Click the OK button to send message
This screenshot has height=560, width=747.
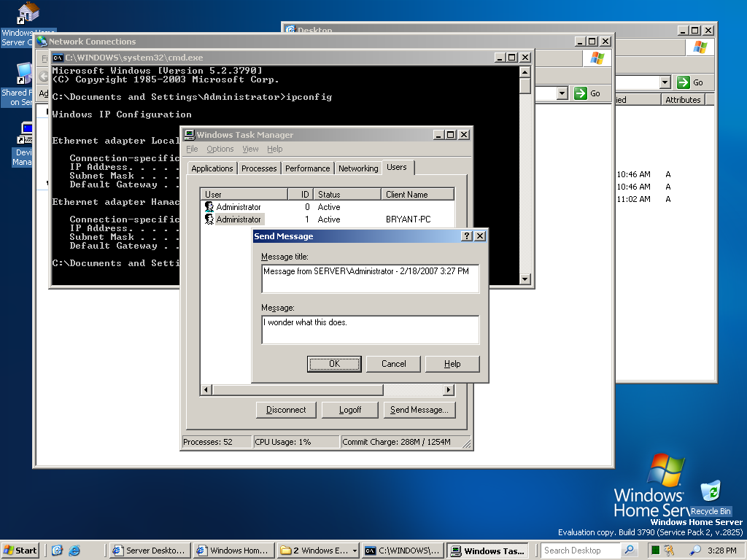pos(334,364)
